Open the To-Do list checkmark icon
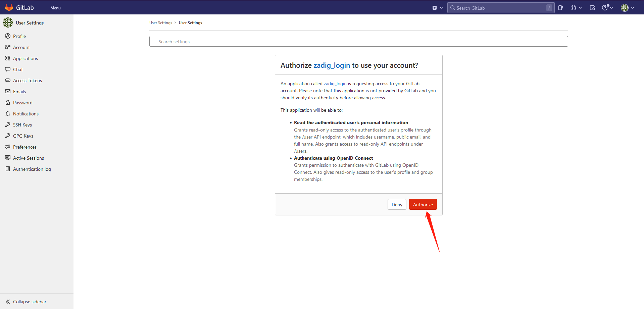644x309 pixels. (592, 8)
